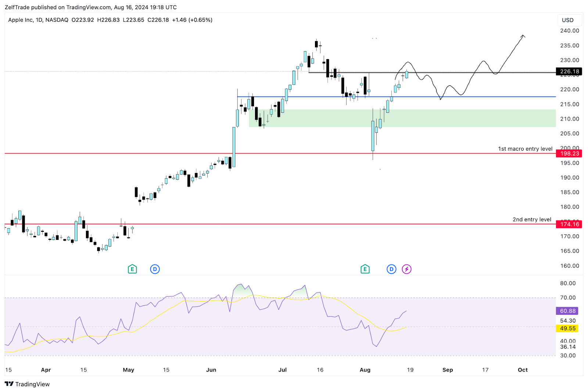588x392 pixels.
Task: Click the 226.18 current price label
Action: (569, 72)
